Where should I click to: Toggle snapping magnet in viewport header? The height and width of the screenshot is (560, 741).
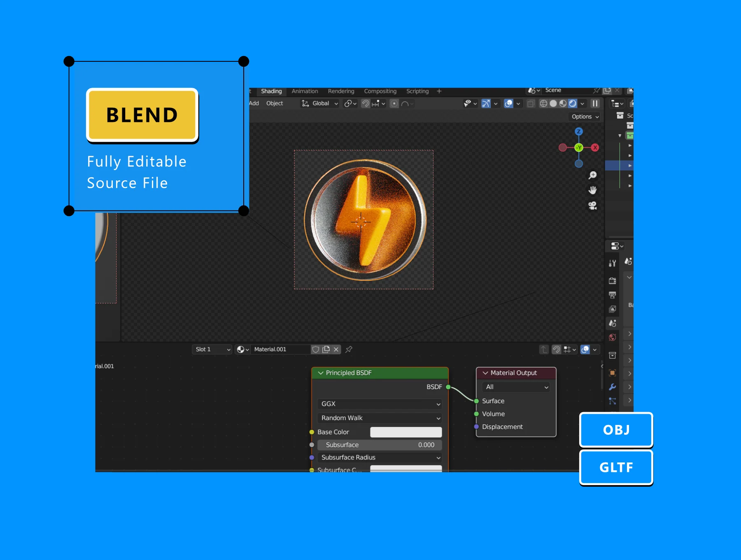366,103
